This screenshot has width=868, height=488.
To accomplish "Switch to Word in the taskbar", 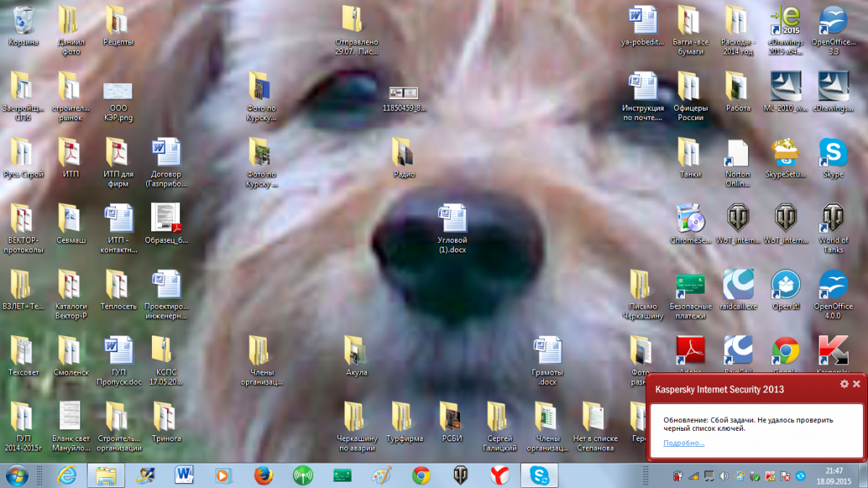I will 185,475.
